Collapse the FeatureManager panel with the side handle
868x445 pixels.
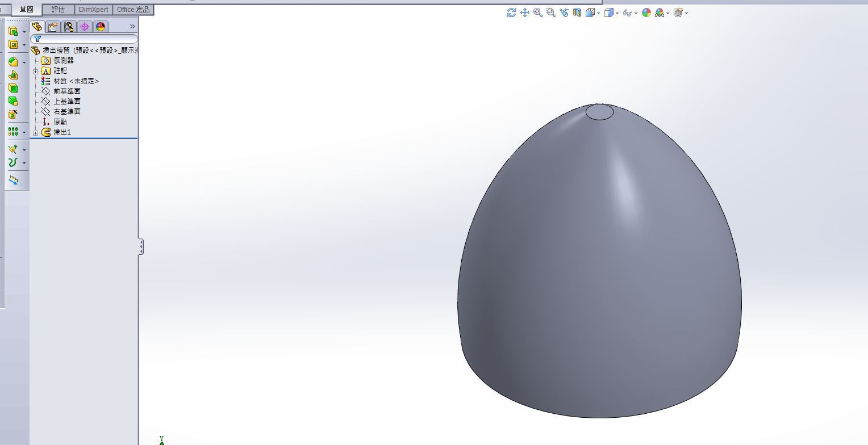pyautogui.click(x=141, y=246)
